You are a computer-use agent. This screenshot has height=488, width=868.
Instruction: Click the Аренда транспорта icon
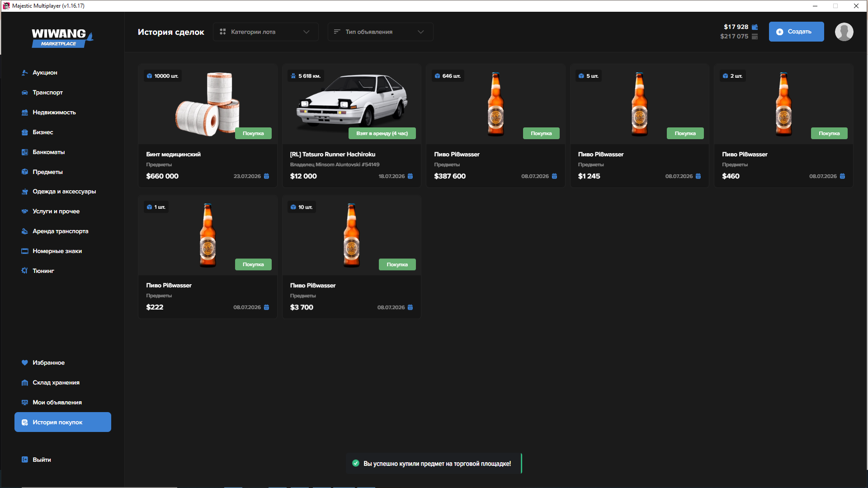click(x=25, y=231)
